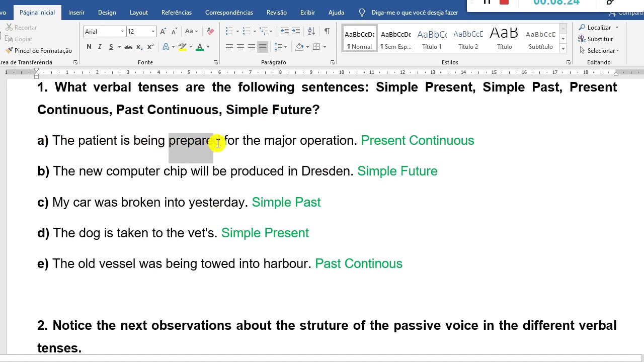
Task: Toggle justified alignment
Action: [262, 47]
